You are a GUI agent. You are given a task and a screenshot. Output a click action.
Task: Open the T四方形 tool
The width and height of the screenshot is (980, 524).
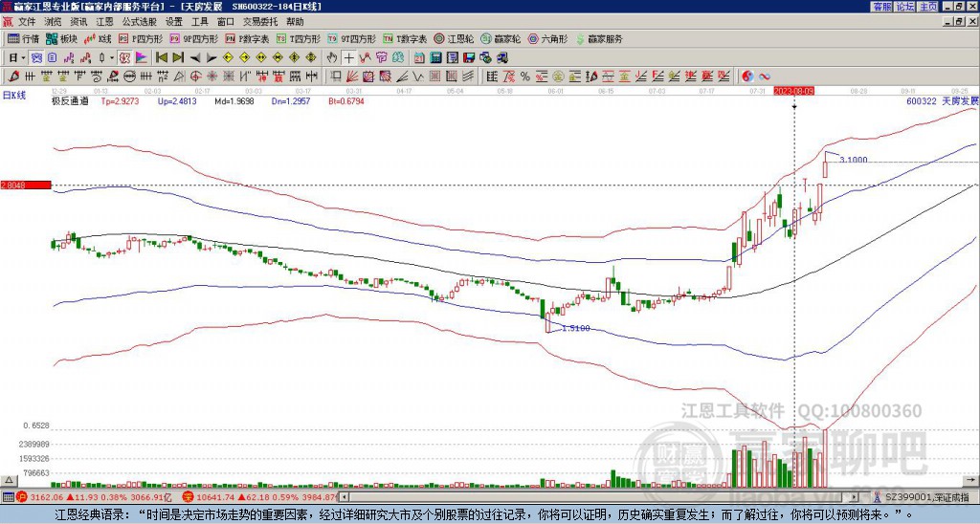pyautogui.click(x=299, y=38)
